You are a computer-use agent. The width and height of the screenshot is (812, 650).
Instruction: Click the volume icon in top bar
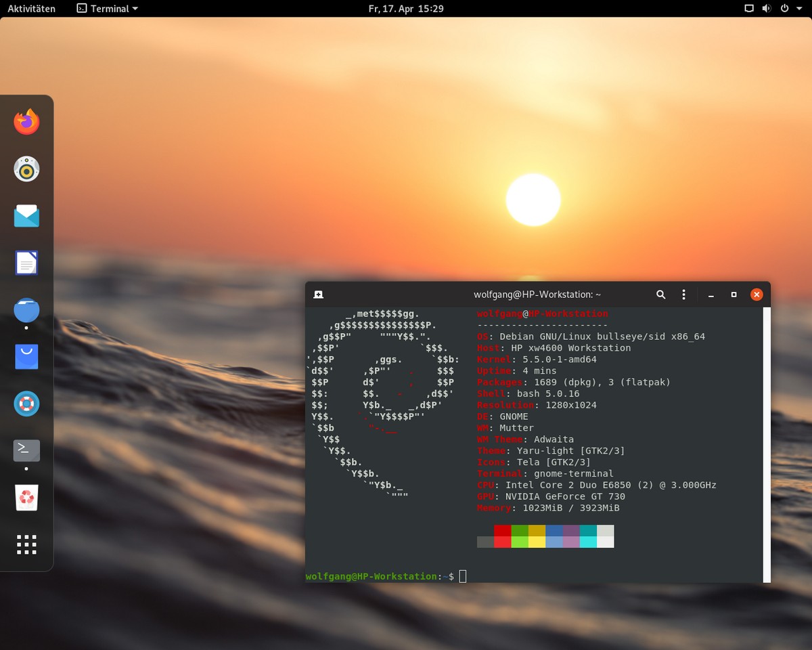(x=767, y=9)
